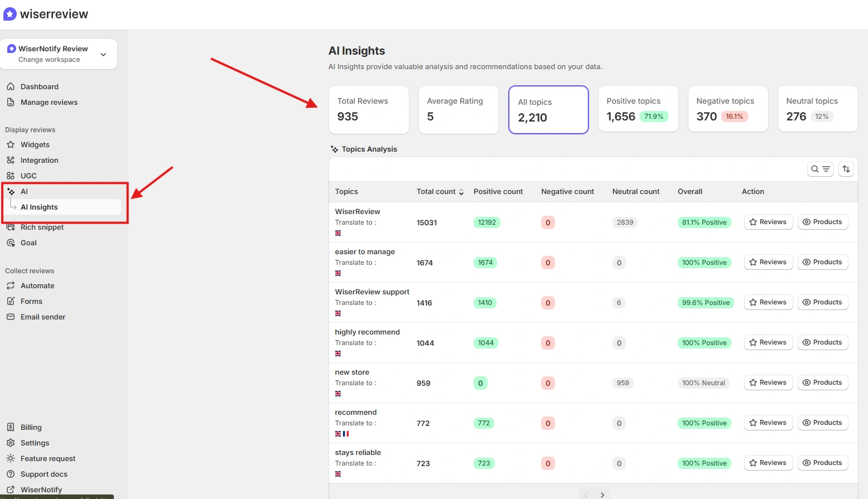Select the Negative topics card
Image resolution: width=868 pixels, height=499 pixels.
pyautogui.click(x=727, y=109)
